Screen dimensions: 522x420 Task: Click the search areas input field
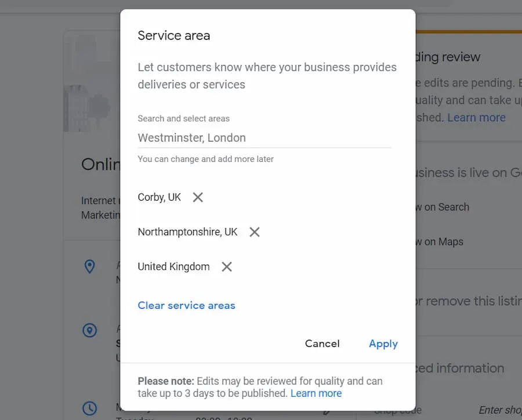pos(264,138)
